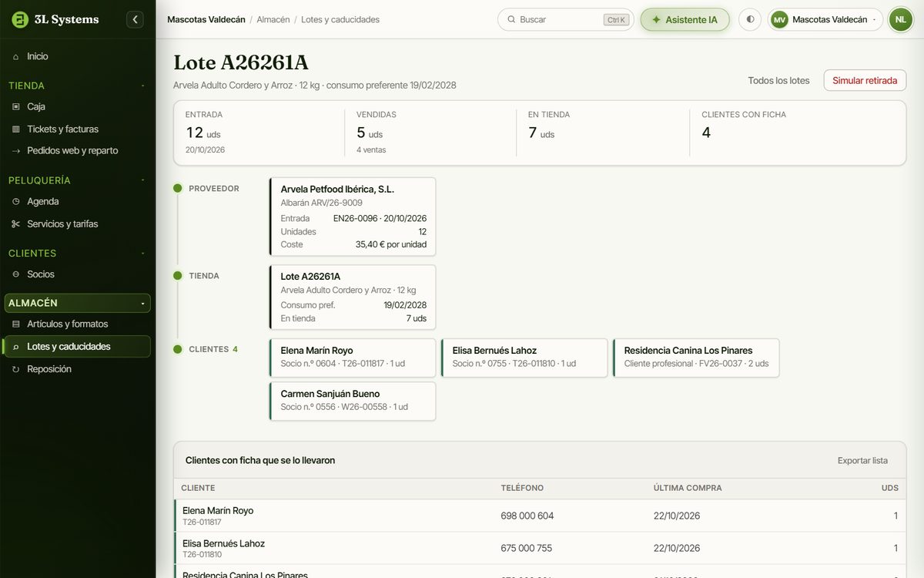The height and width of the screenshot is (578, 924).
Task: Sort table by UDS column header
Action: tap(889, 488)
